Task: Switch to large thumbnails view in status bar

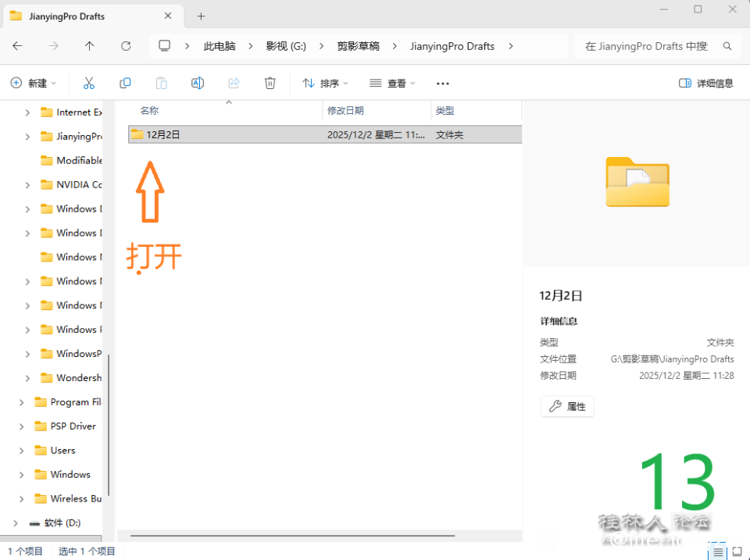Action: tap(736, 551)
